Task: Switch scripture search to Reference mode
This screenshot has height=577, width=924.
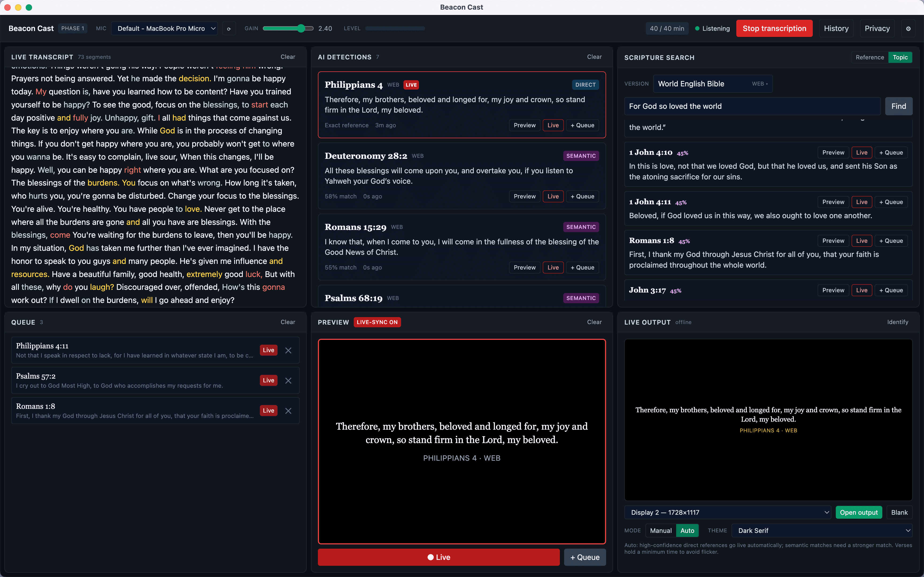Action: click(x=869, y=57)
